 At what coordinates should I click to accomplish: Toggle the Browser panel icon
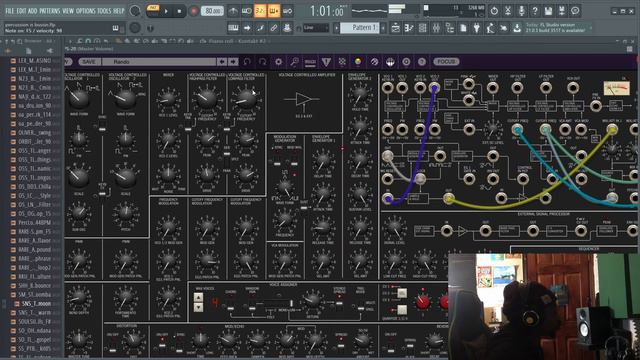[449, 28]
